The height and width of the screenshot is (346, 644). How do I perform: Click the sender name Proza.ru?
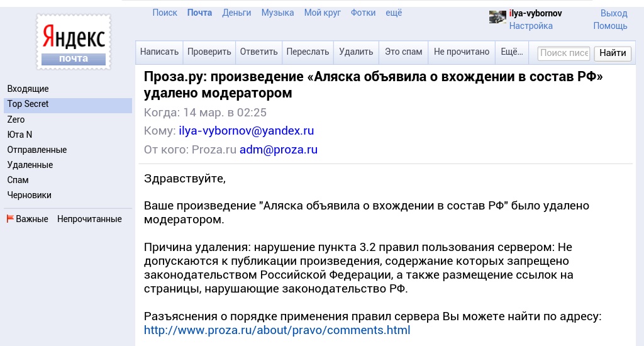point(214,150)
